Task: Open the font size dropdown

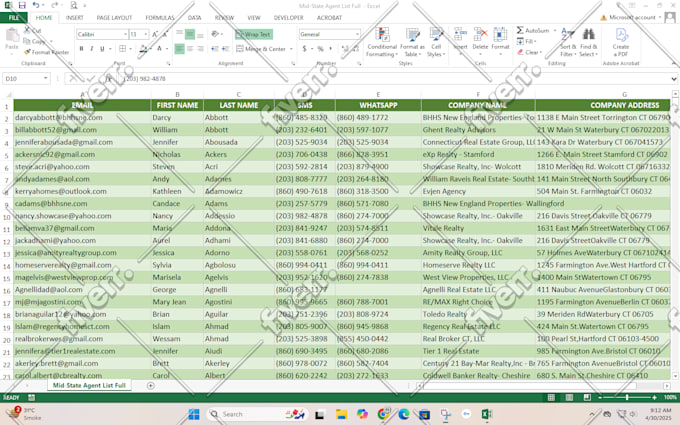Action: click(x=146, y=34)
